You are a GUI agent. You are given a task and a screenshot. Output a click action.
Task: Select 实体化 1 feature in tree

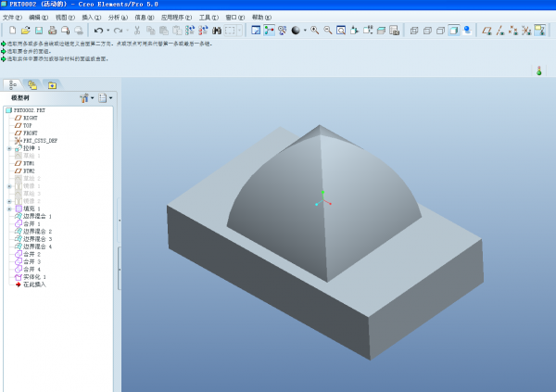pos(31,277)
